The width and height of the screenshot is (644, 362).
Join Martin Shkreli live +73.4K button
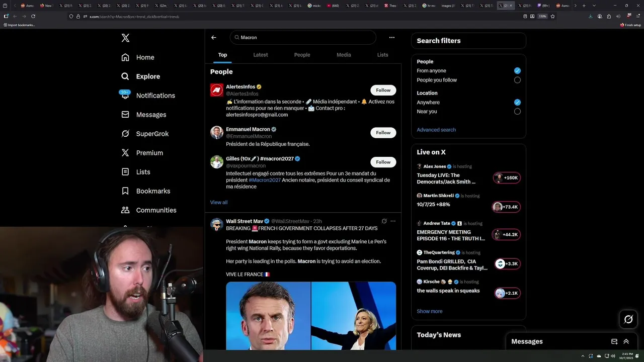coord(506,207)
